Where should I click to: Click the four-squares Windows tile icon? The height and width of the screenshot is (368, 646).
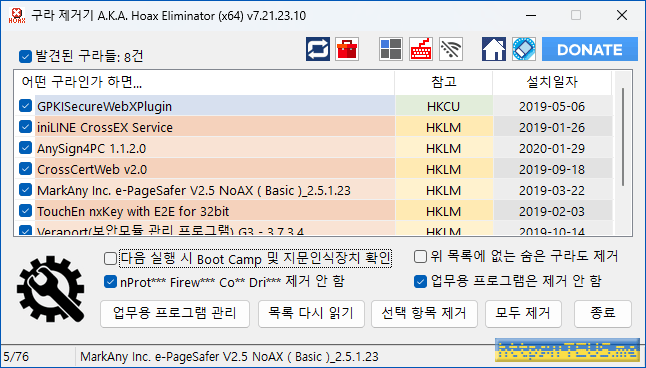coord(391,49)
